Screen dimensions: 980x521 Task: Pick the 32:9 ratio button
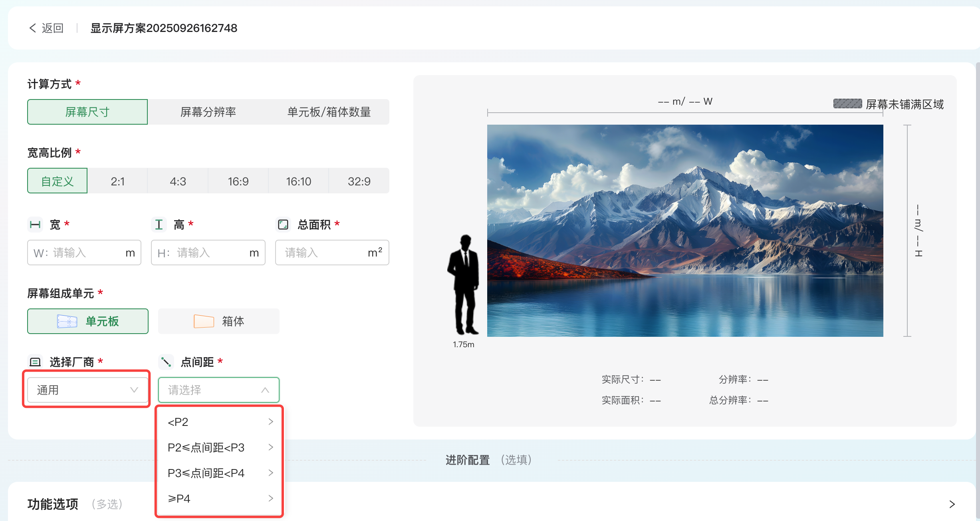359,181
